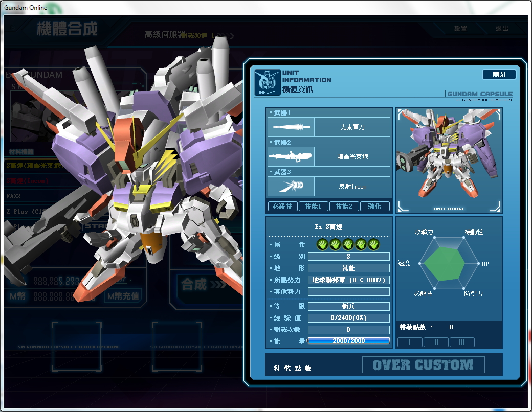The height and width of the screenshot is (412, 532).
Task: Click the 地球聯邦軍 (U.C.0087) faction field
Action: click(348, 280)
